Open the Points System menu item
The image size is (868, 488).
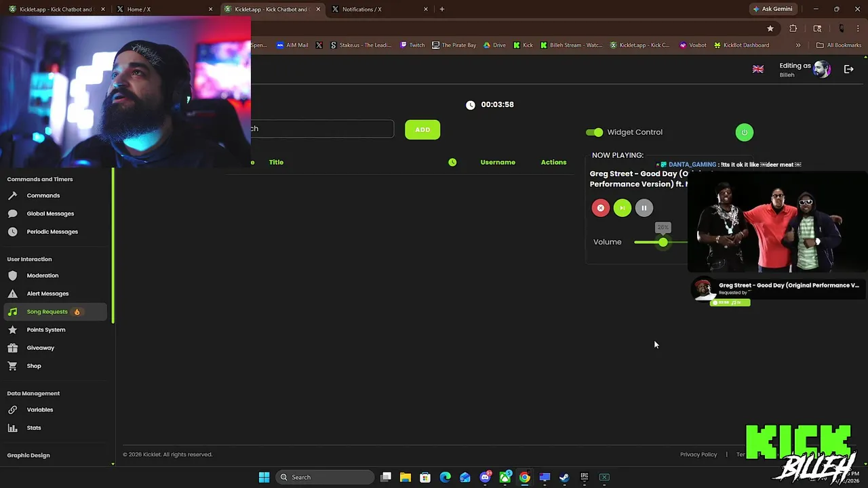pyautogui.click(x=46, y=329)
